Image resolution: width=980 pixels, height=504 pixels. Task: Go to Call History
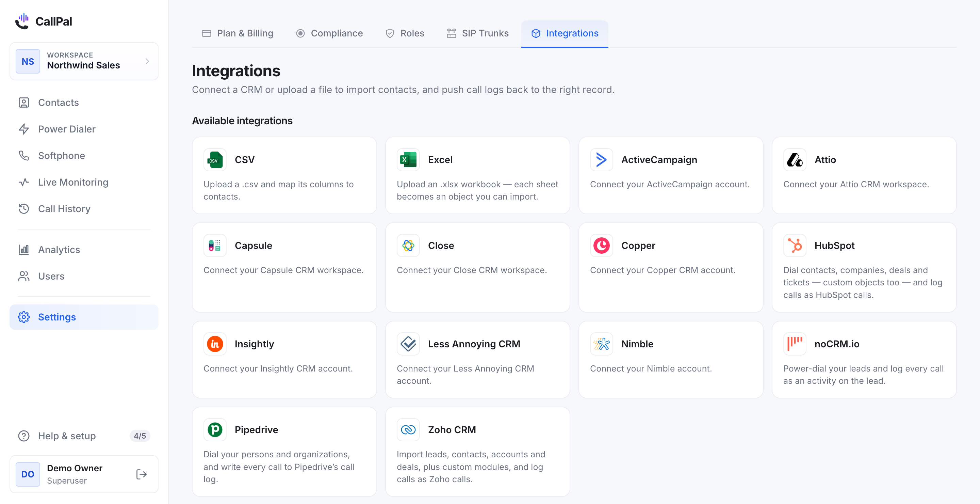(84, 209)
